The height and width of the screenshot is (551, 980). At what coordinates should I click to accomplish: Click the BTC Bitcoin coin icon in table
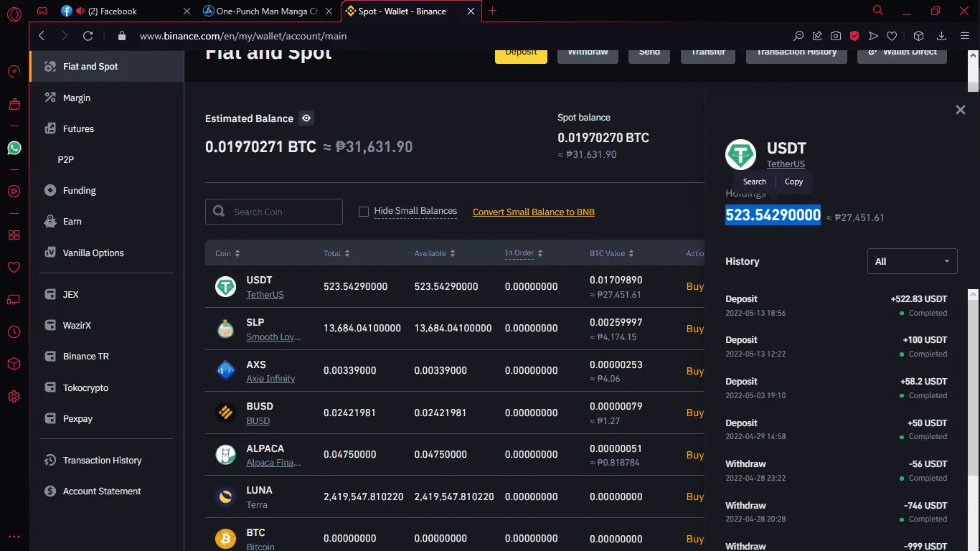pyautogui.click(x=226, y=539)
